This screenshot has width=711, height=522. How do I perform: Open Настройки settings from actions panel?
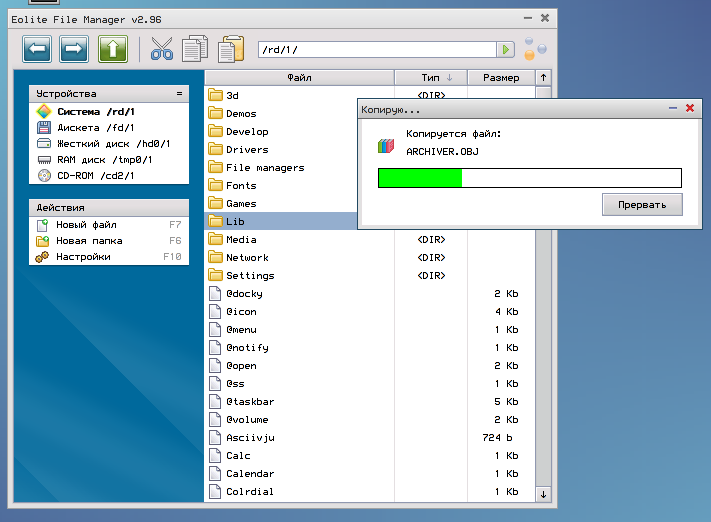tap(83, 257)
